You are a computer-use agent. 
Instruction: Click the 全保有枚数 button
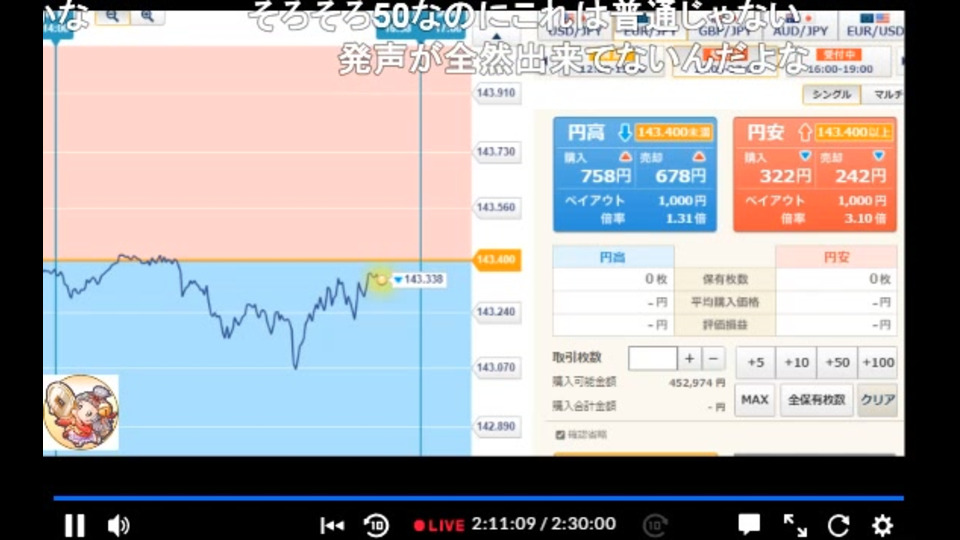pyautogui.click(x=816, y=400)
